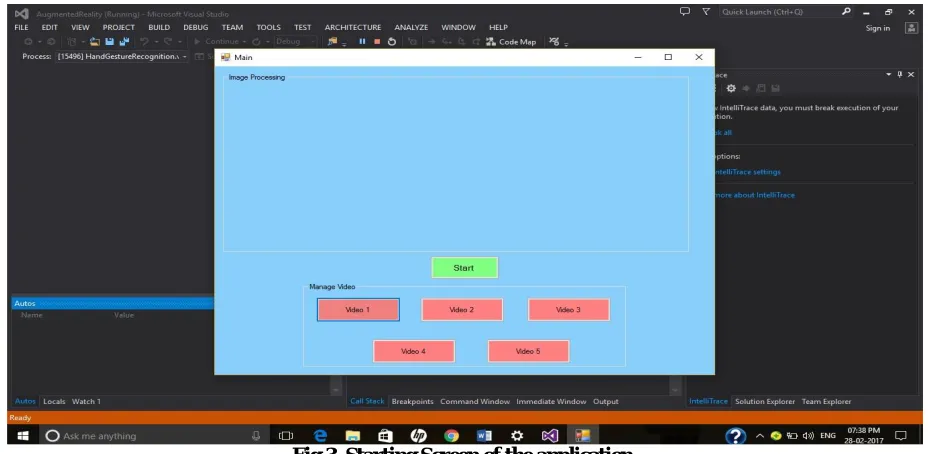The image size is (930, 454).
Task: Expand the Undo history dropdown arrow
Action: [155, 42]
